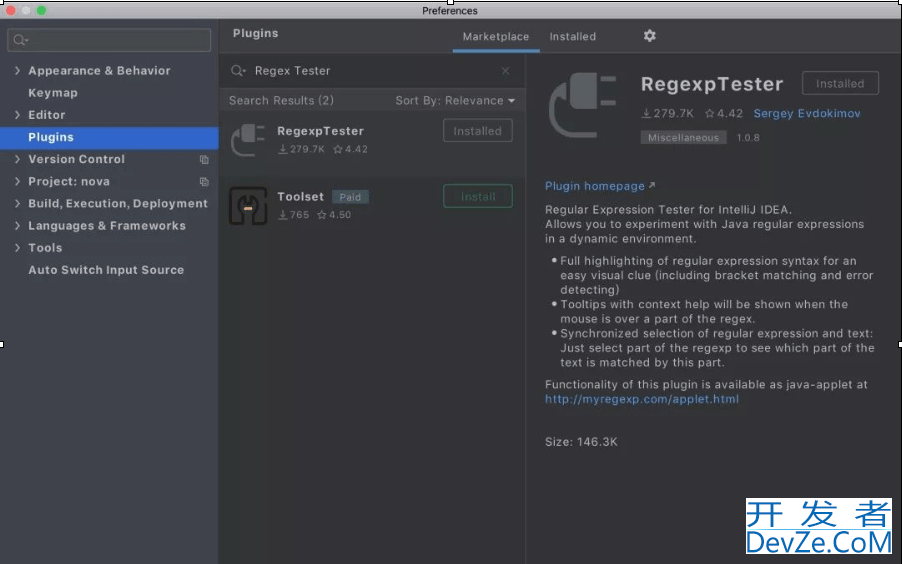Click in the settings search field
Viewport: 902px width, 564px height.
(x=109, y=40)
